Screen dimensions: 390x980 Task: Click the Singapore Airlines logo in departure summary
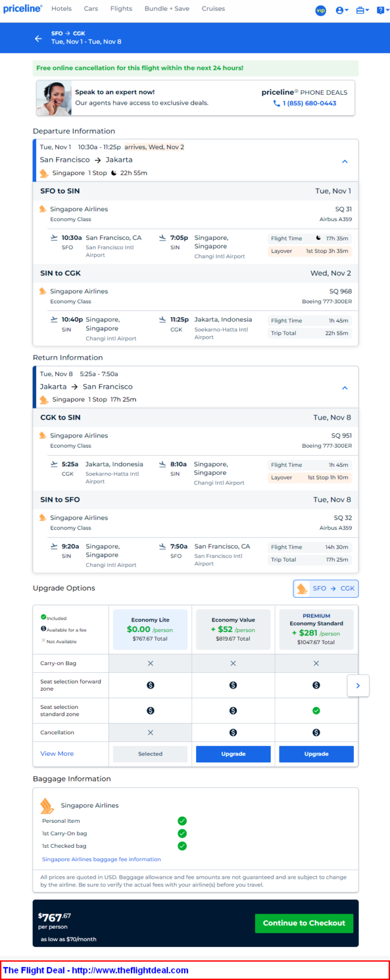pyautogui.click(x=44, y=173)
